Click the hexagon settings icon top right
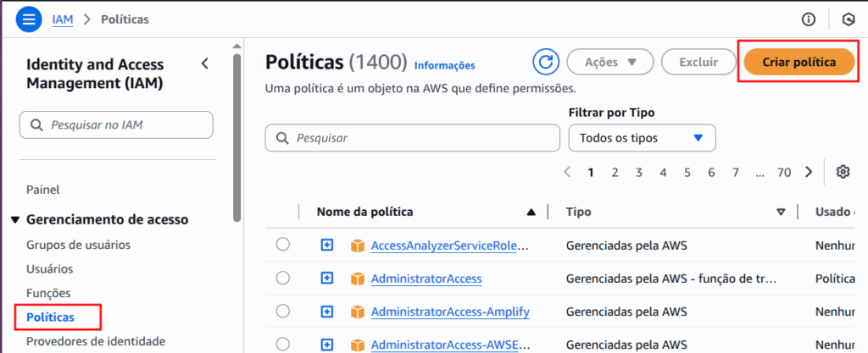The width and height of the screenshot is (868, 353). (847, 19)
